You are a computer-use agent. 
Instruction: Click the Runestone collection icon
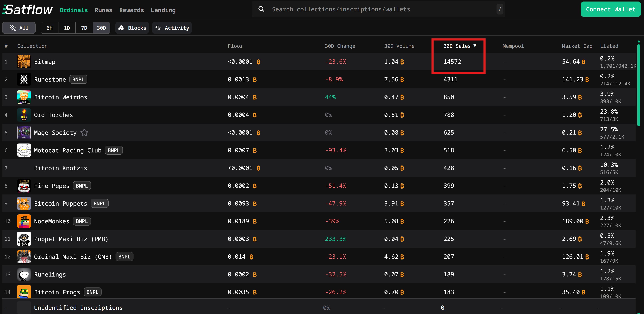click(24, 80)
